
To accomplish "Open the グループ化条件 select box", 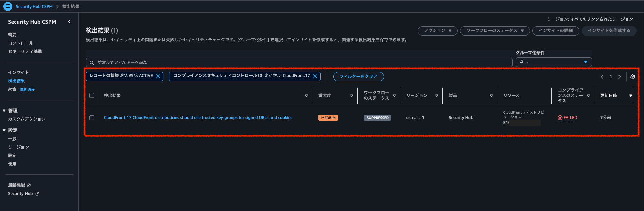I will (x=553, y=62).
